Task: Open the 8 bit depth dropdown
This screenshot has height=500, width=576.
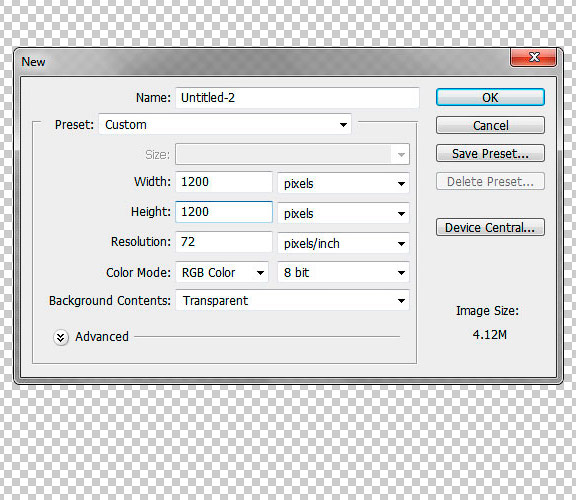Action: (x=343, y=272)
